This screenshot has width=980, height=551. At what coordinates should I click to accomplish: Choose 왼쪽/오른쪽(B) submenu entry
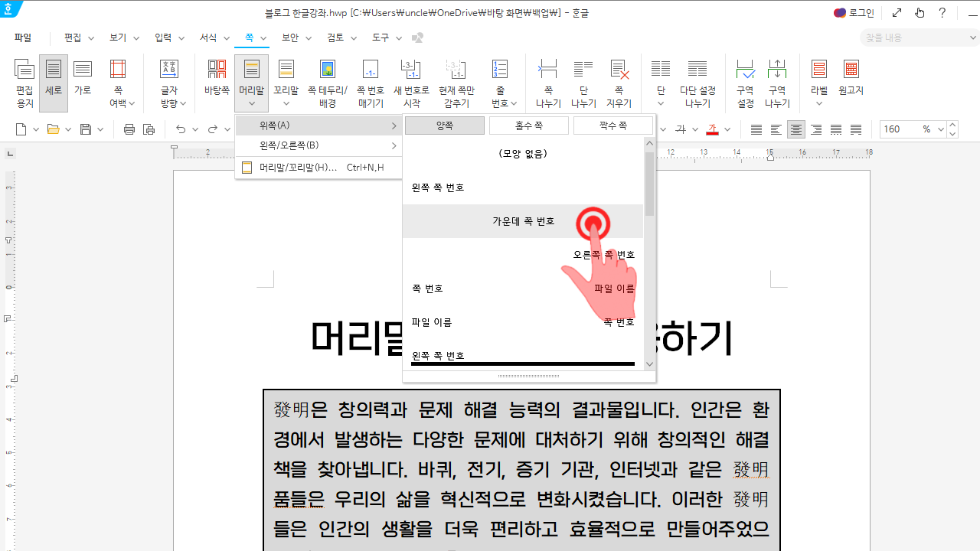point(318,145)
